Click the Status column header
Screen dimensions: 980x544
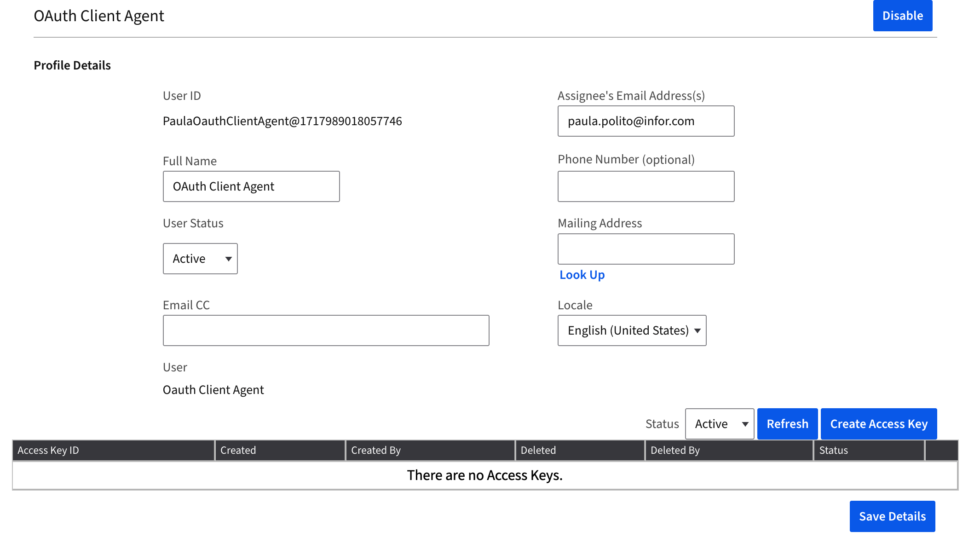(x=833, y=450)
